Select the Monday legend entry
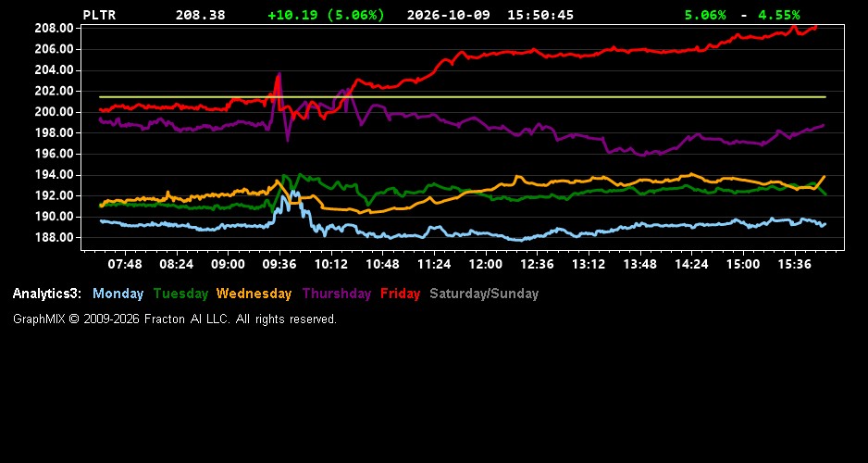Screen dimensions: 868x463 click(118, 294)
